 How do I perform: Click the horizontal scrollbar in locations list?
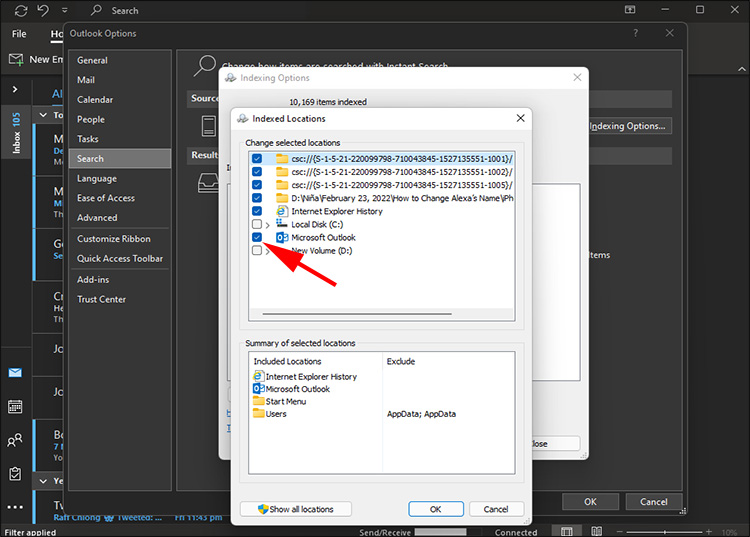pyautogui.click(x=357, y=314)
